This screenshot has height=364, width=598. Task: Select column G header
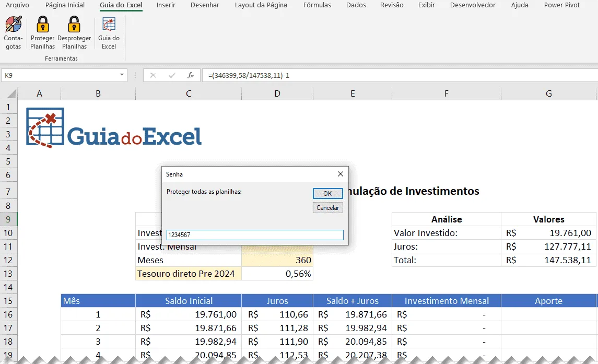549,94
